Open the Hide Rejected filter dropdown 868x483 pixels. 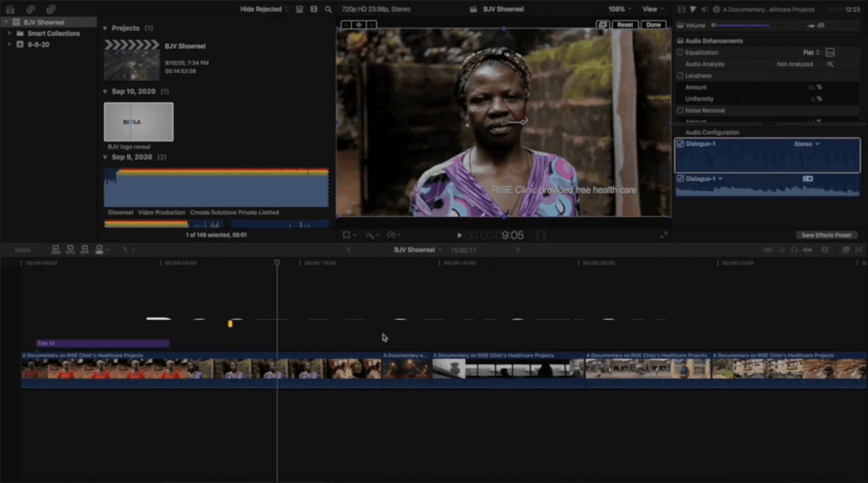(x=264, y=9)
